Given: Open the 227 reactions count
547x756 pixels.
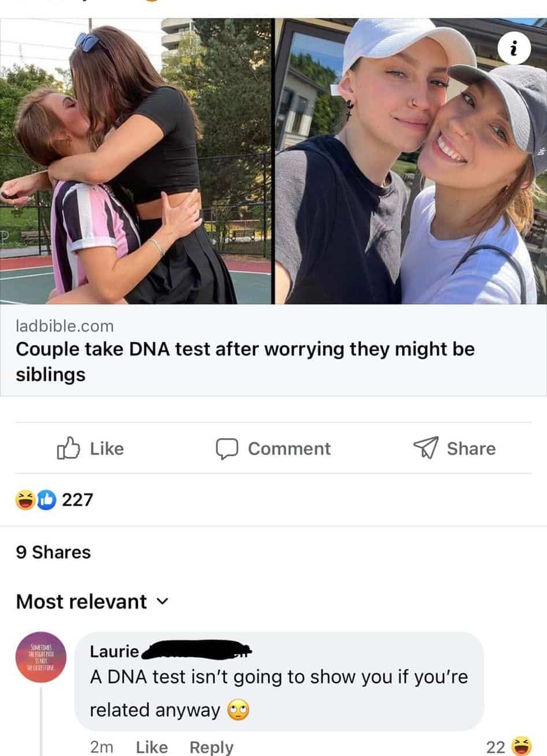Looking at the screenshot, I should 77,499.
